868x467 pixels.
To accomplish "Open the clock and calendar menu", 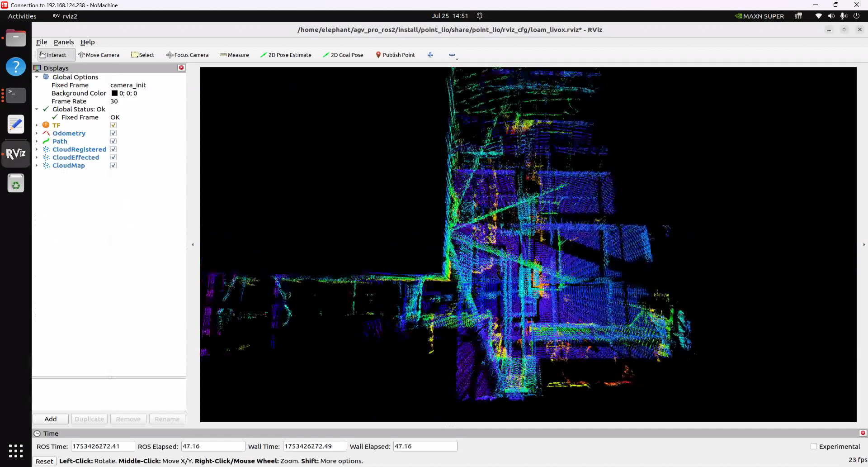I will coord(450,16).
